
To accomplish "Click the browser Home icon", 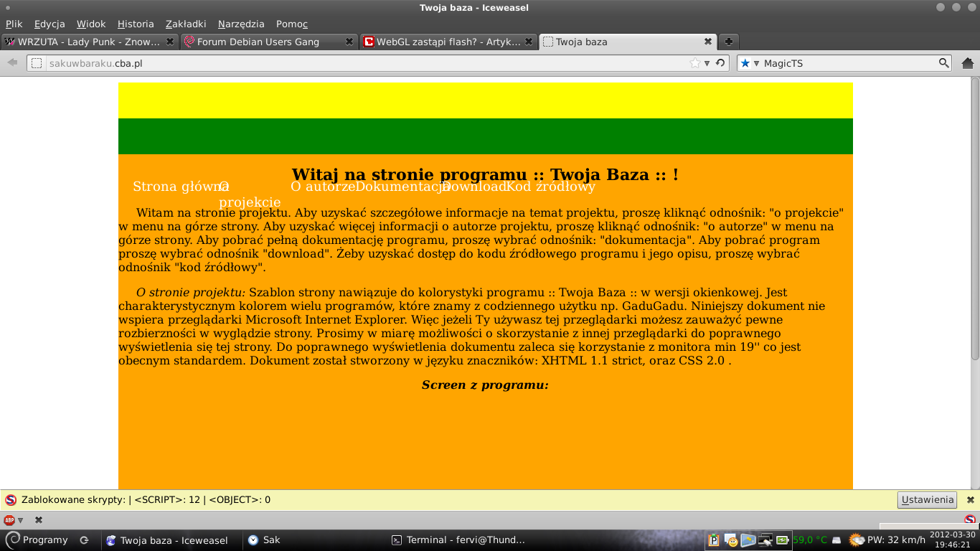I will tap(967, 63).
